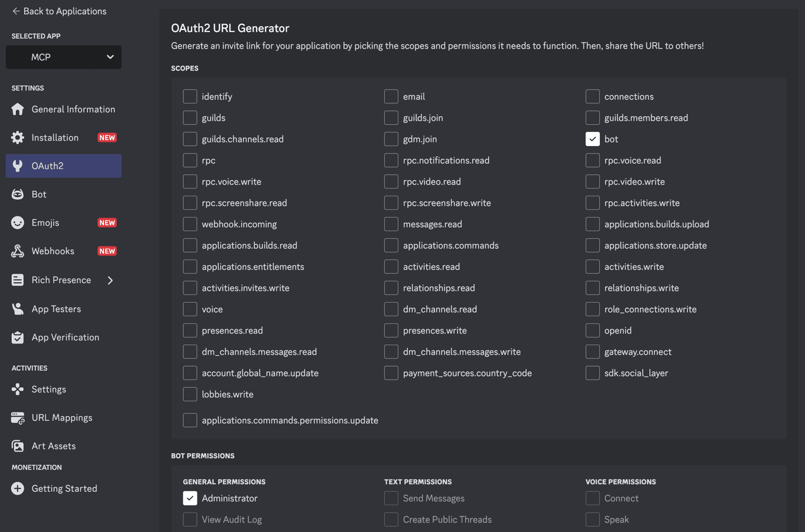Viewport: 805px width, 532px height.
Task: Open Settings under Activities
Action: point(48,389)
